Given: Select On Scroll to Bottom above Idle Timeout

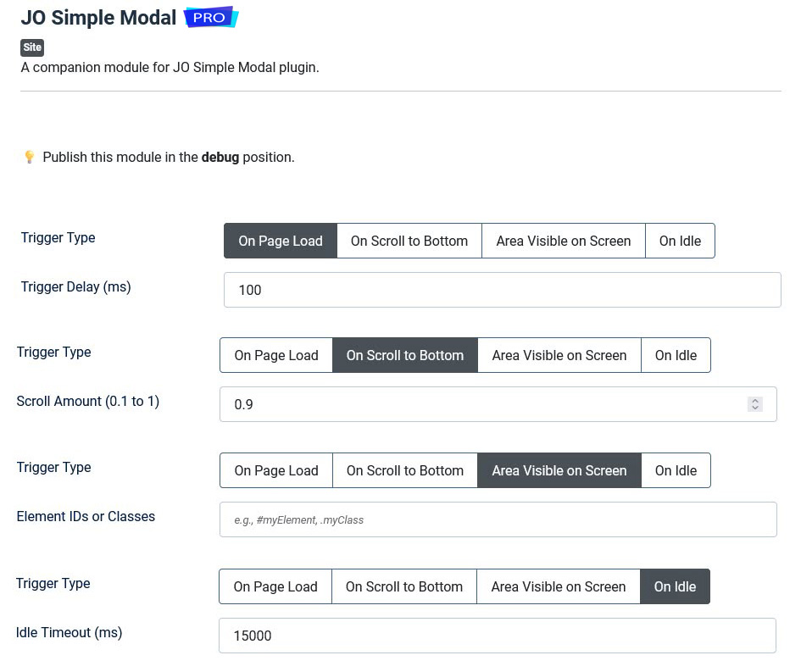Looking at the screenshot, I should tap(404, 586).
